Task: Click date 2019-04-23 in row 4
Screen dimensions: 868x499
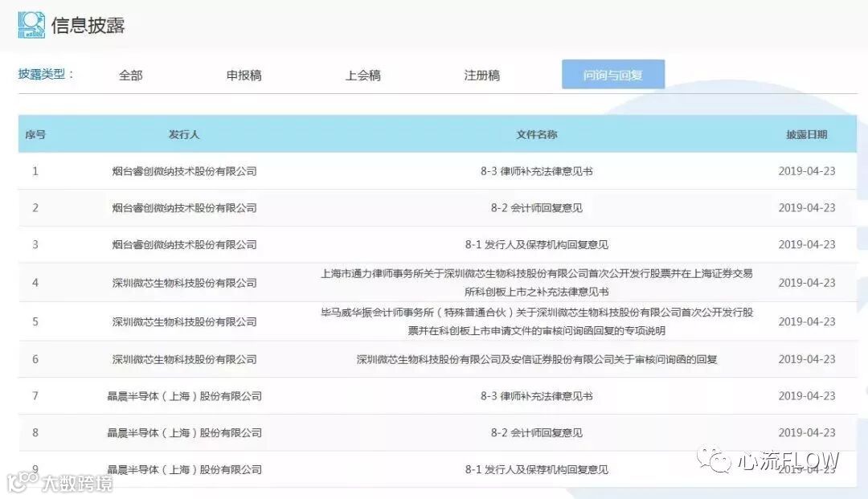Action: (807, 283)
